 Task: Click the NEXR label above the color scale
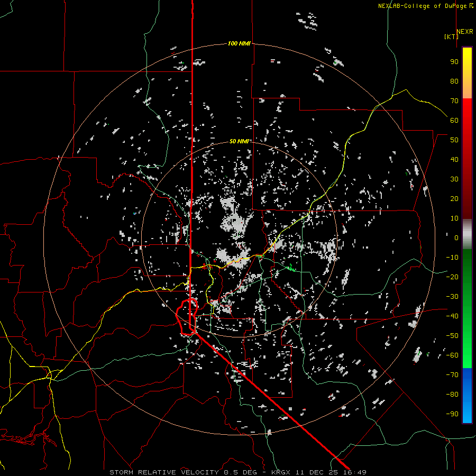pyautogui.click(x=465, y=32)
